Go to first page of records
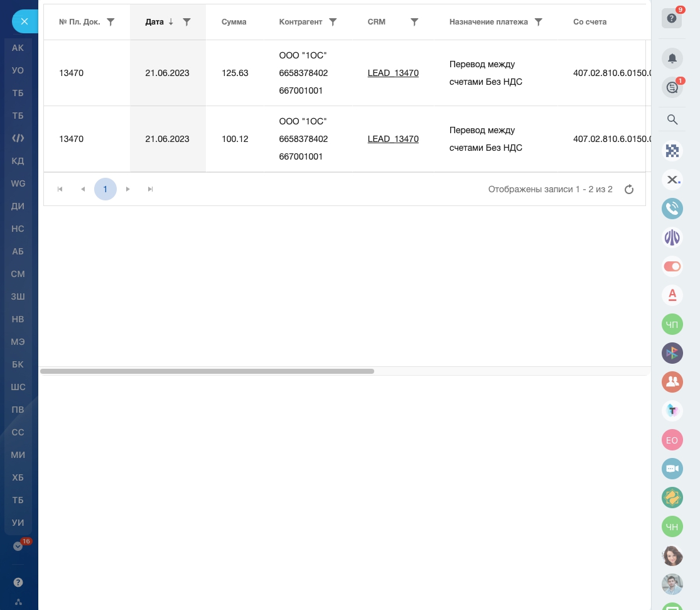The width and height of the screenshot is (700, 610). click(x=60, y=189)
